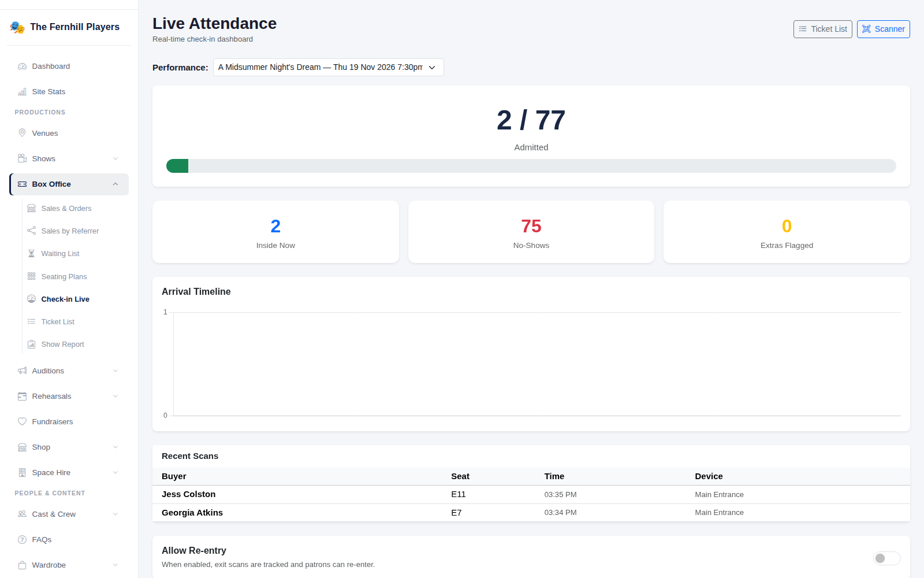The image size is (924, 578).
Task: Click the Waiting List hourglass icon
Action: point(31,254)
